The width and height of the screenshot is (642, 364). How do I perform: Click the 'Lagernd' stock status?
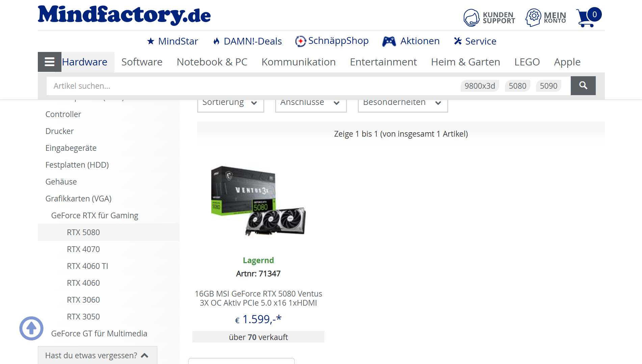258,260
